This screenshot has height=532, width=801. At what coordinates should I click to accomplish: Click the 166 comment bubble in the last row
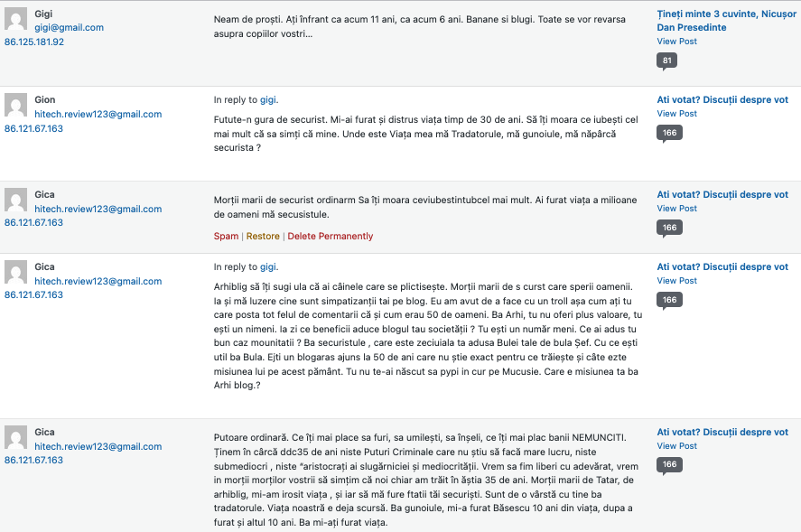pos(669,465)
